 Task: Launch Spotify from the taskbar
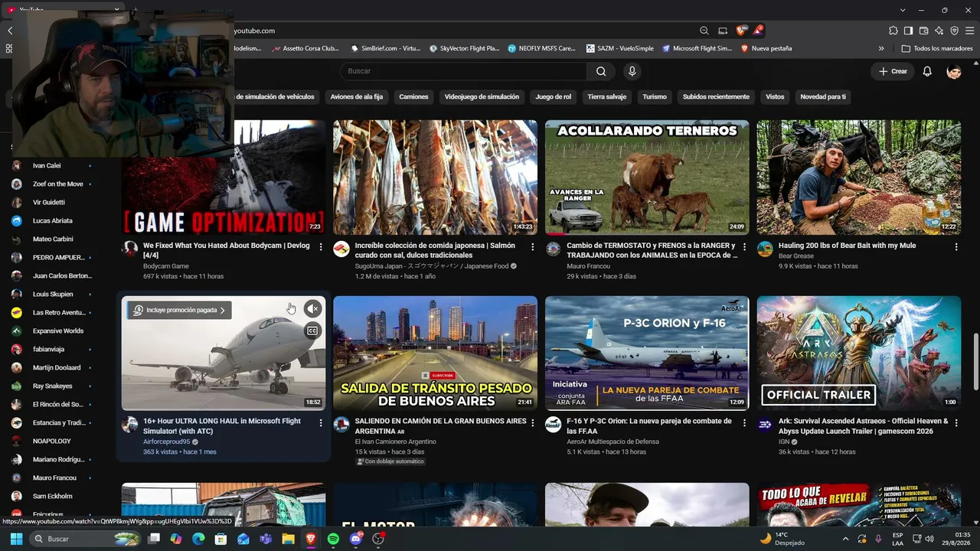click(x=333, y=539)
